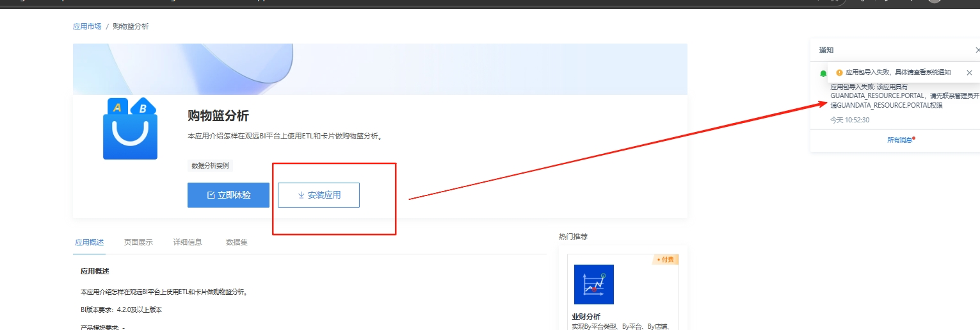The image size is (980, 330).
Task: Click the 付费 badge on 业财分析 card
Action: coord(666,260)
